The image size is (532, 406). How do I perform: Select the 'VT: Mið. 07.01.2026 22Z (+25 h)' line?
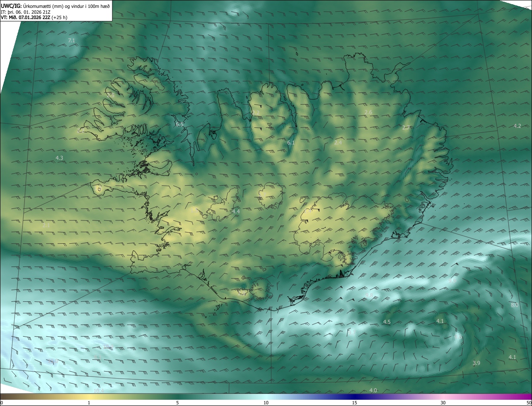click(x=34, y=18)
